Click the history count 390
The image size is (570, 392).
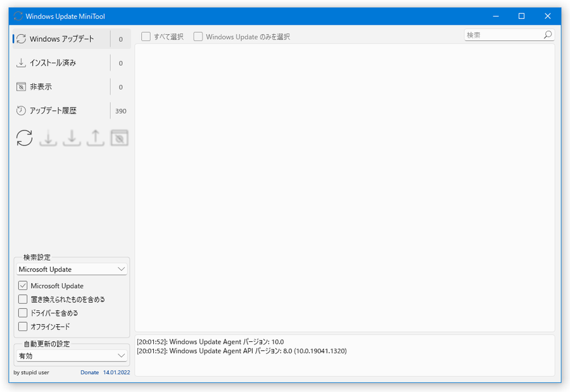(x=121, y=111)
